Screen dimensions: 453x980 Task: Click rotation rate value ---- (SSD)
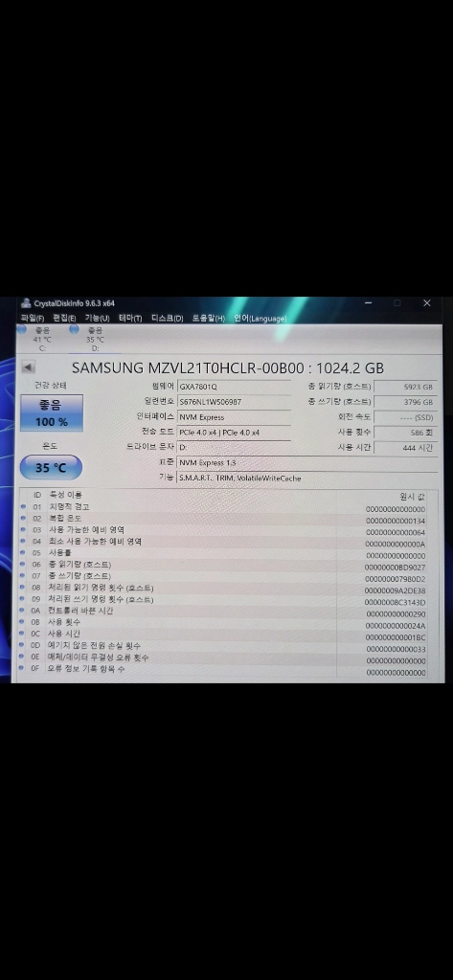coord(405,417)
